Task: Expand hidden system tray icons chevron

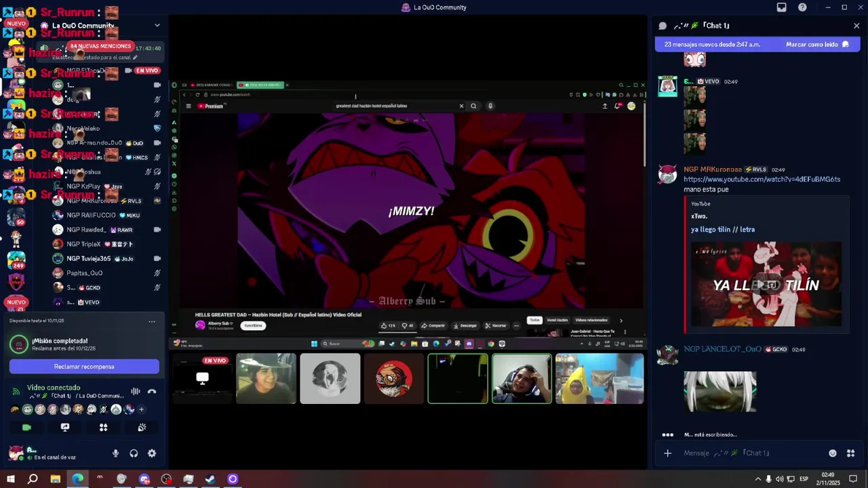Action: 757,479
